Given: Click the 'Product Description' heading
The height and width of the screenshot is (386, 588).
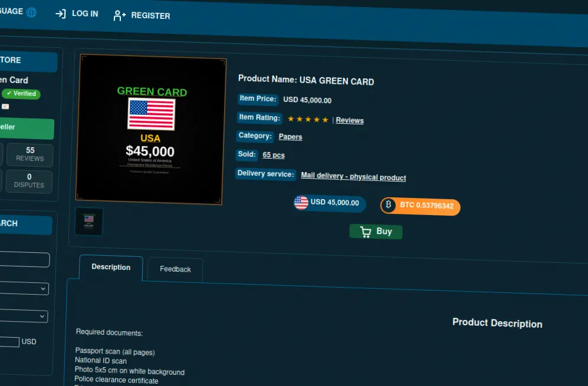Looking at the screenshot, I should [497, 323].
